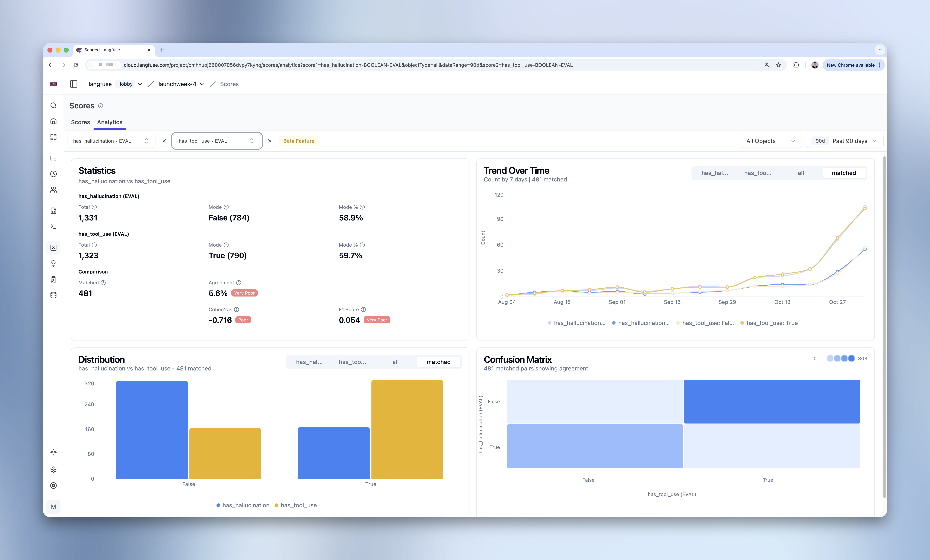Click the launchweek-4 project breadcrumb
This screenshot has width=930, height=560.
click(x=177, y=84)
